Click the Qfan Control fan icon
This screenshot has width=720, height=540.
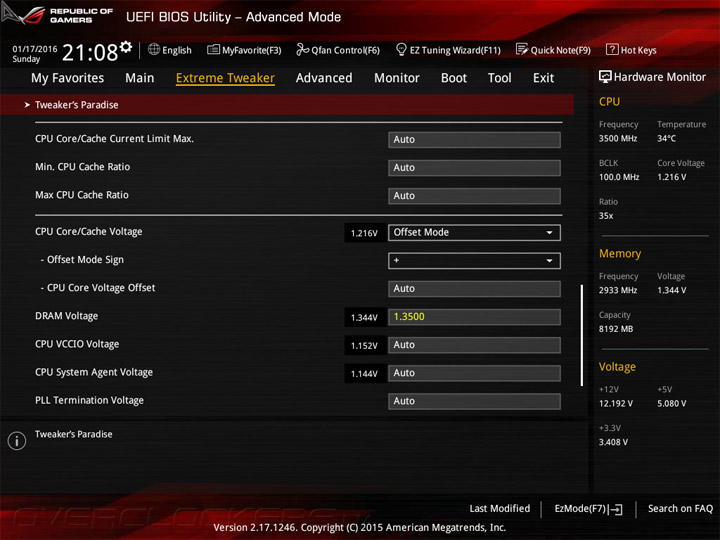pyautogui.click(x=302, y=49)
